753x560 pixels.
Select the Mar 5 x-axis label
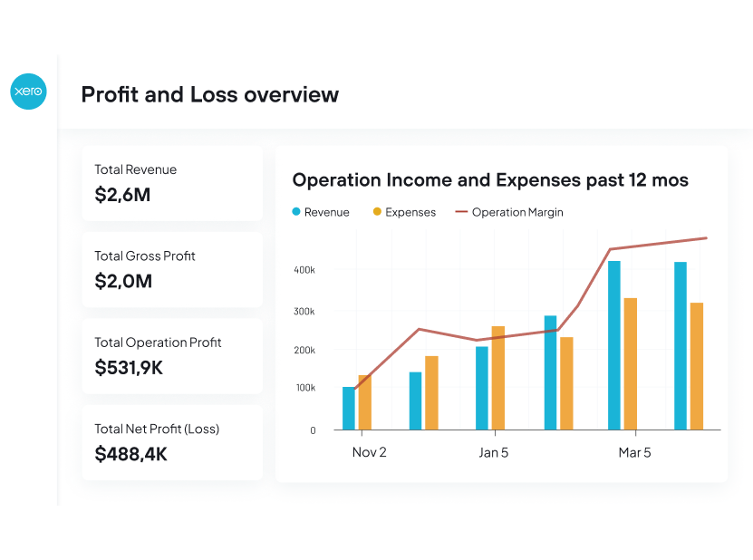[x=634, y=452]
